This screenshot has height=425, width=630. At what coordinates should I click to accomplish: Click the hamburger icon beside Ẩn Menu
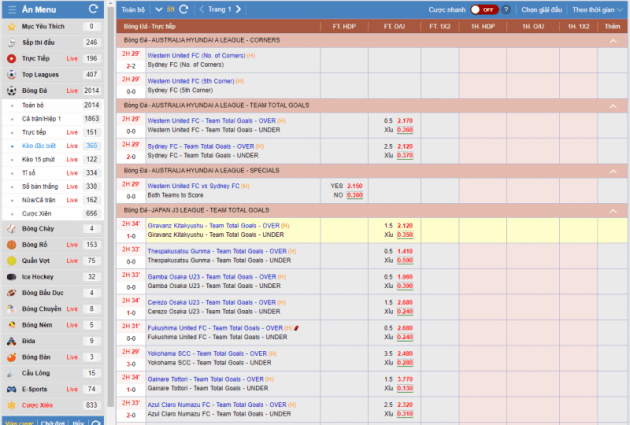pyautogui.click(x=11, y=9)
